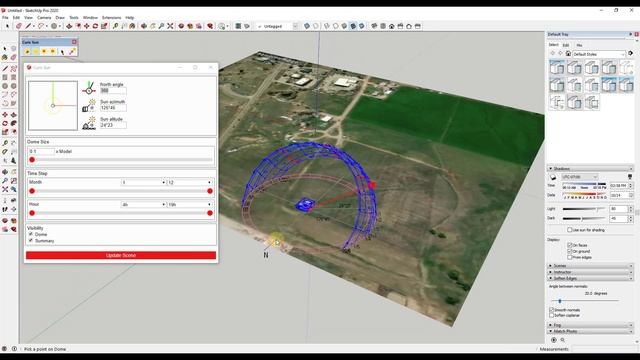This screenshot has height=360, width=640.
Task: Open the Tools menu
Action: (x=74, y=18)
